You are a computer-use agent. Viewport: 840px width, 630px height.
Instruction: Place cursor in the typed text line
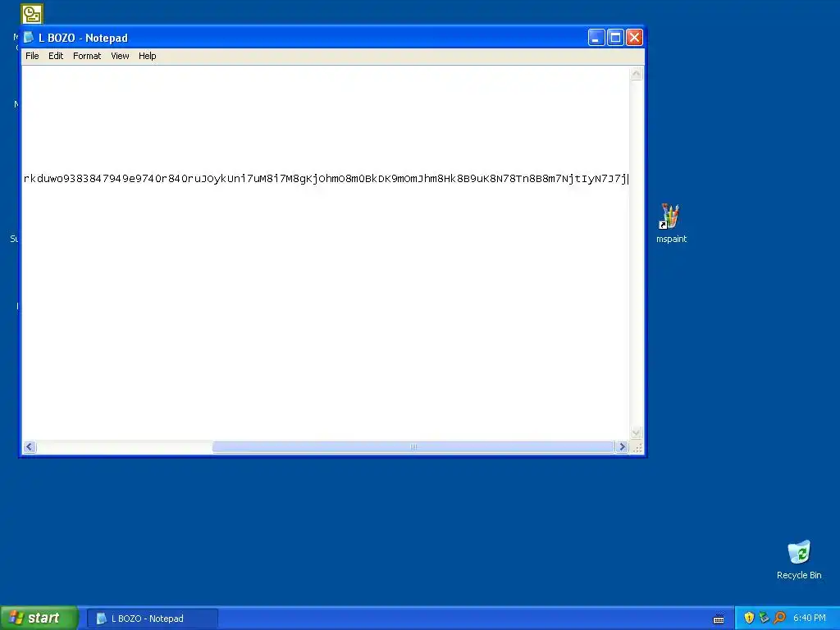[325, 178]
